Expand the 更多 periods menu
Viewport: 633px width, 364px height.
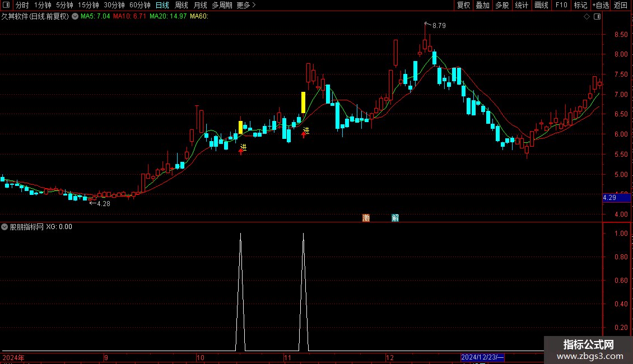tap(246, 5)
